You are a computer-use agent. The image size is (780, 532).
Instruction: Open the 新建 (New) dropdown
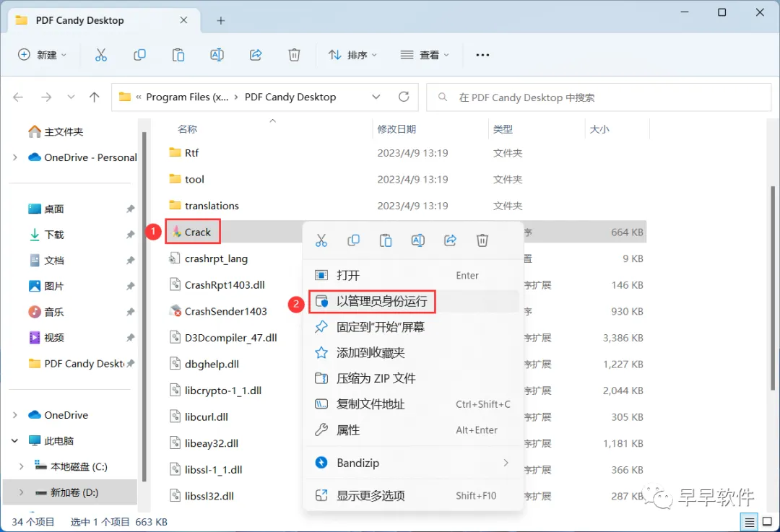tap(42, 55)
